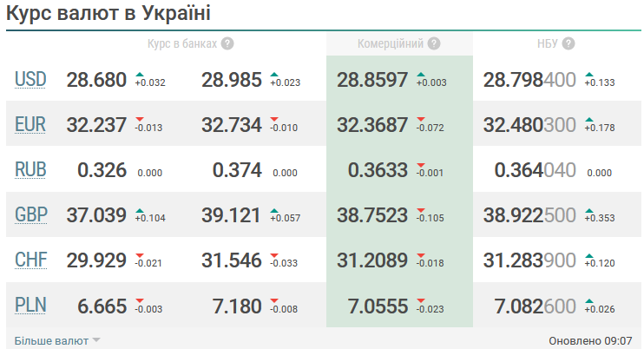
Task: Click the USD commercial rate 28.8597
Action: coord(371,80)
